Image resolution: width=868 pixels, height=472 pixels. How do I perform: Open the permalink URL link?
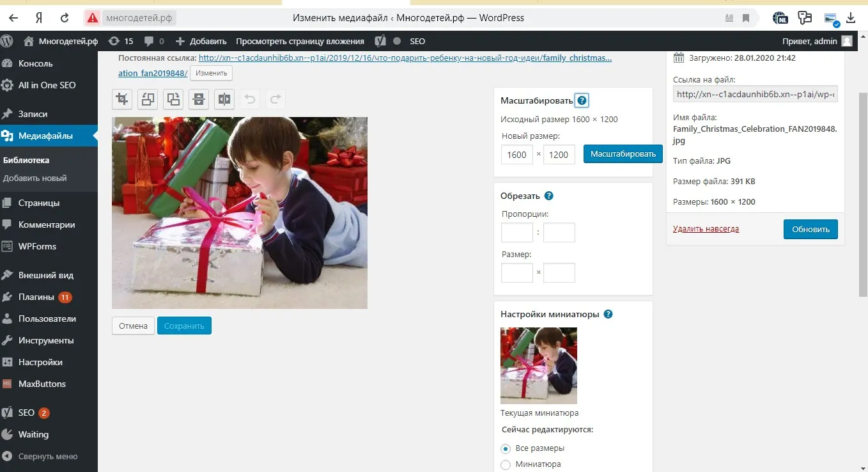pyautogui.click(x=405, y=58)
